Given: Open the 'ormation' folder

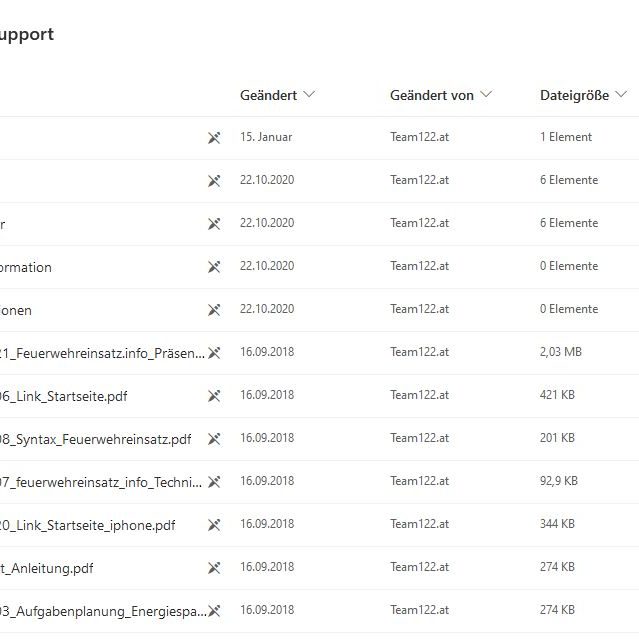Looking at the screenshot, I should (26, 267).
